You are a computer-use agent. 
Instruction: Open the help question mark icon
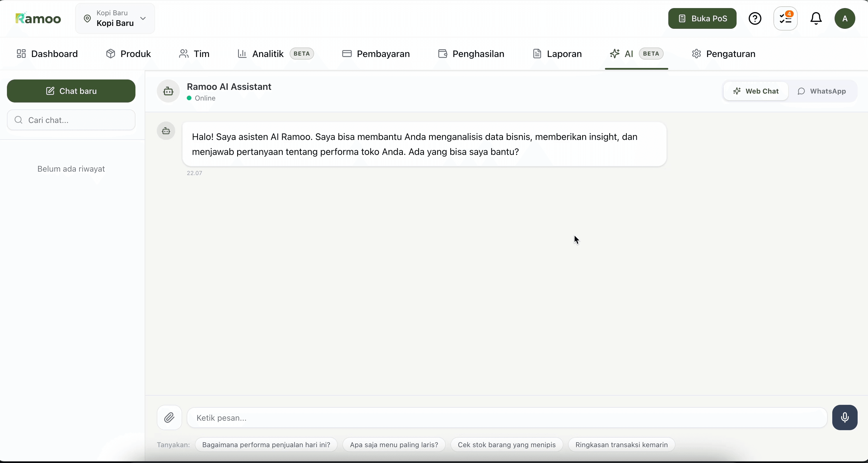click(x=755, y=18)
